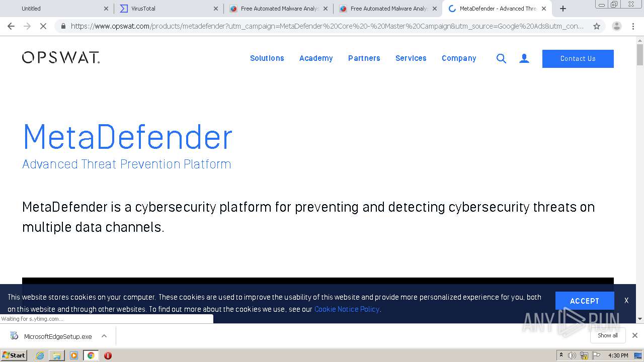The height and width of the screenshot is (362, 644).
Task: Click the page vertical scrollbar thumb
Action: click(x=640, y=54)
